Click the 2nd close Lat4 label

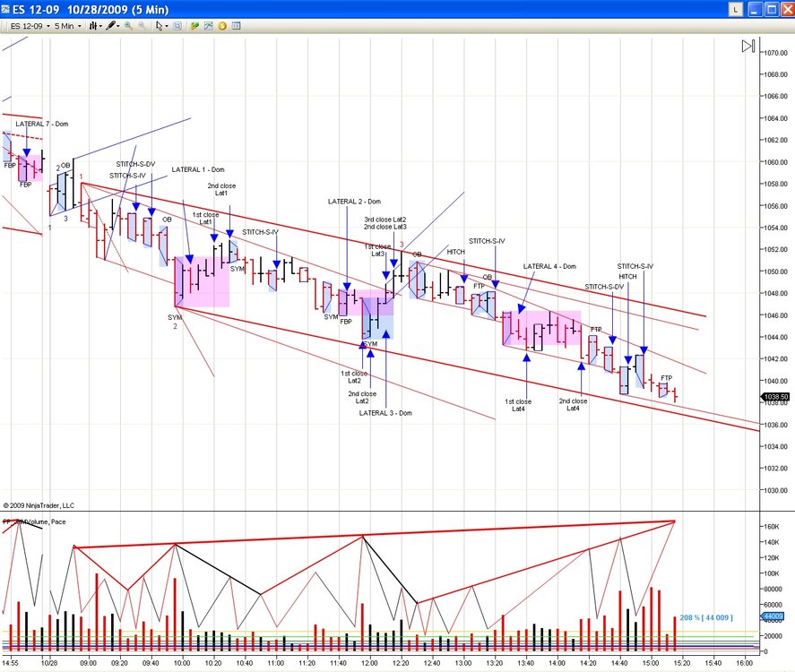point(573,404)
